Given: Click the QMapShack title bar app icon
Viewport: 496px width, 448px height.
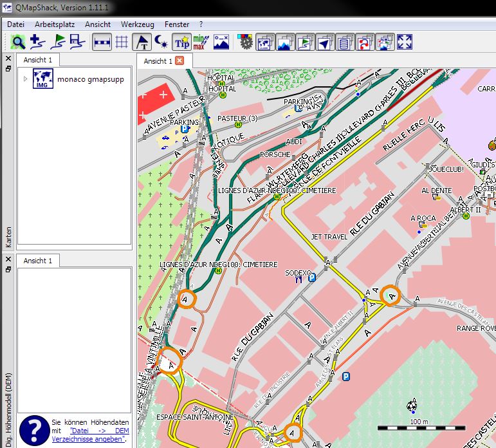Looking at the screenshot, I should tap(7, 7).
